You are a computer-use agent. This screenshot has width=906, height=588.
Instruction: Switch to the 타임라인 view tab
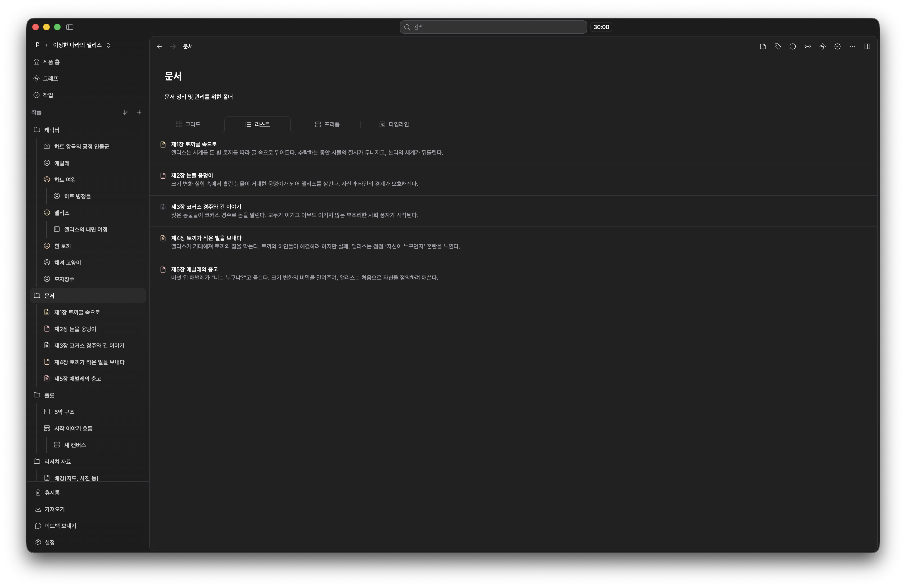394,124
